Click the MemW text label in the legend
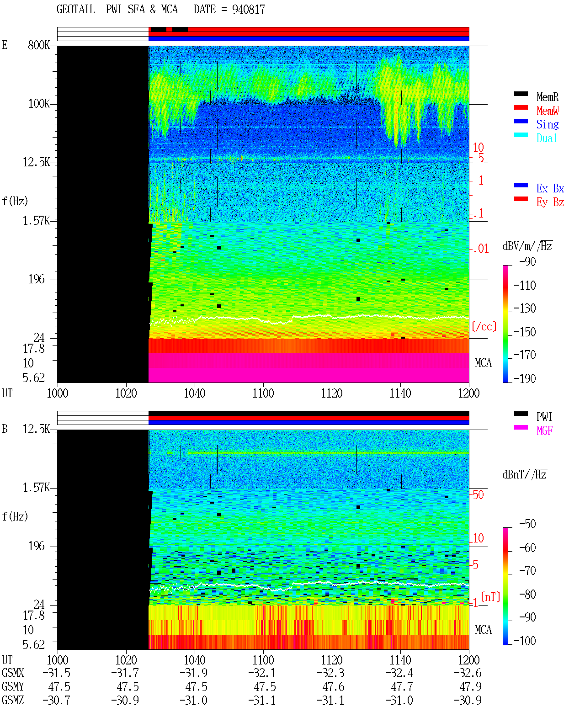The height and width of the screenshot is (728, 585). [x=548, y=111]
